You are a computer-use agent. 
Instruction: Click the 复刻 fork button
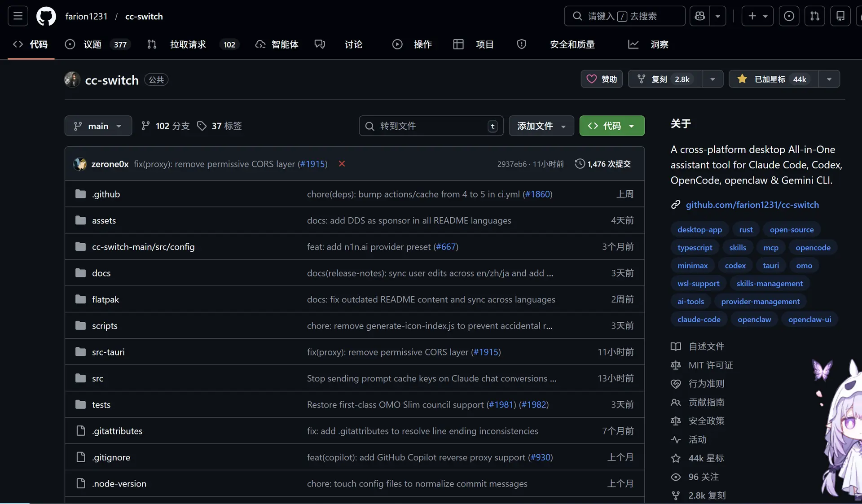pyautogui.click(x=665, y=79)
